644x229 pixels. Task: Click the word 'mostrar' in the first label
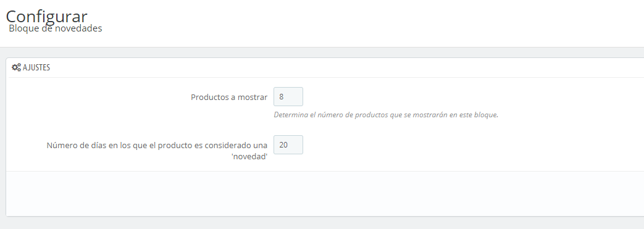pyautogui.click(x=252, y=98)
